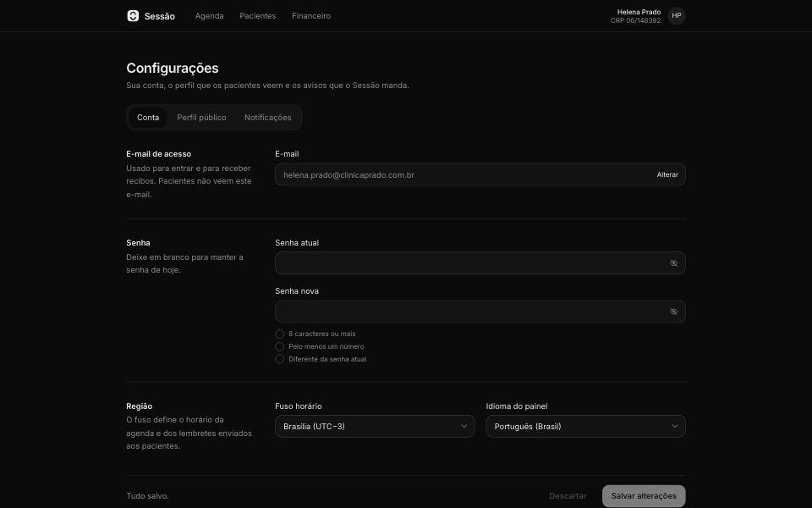Click the Salvar alterações button
The image size is (812, 508).
pyautogui.click(x=644, y=496)
